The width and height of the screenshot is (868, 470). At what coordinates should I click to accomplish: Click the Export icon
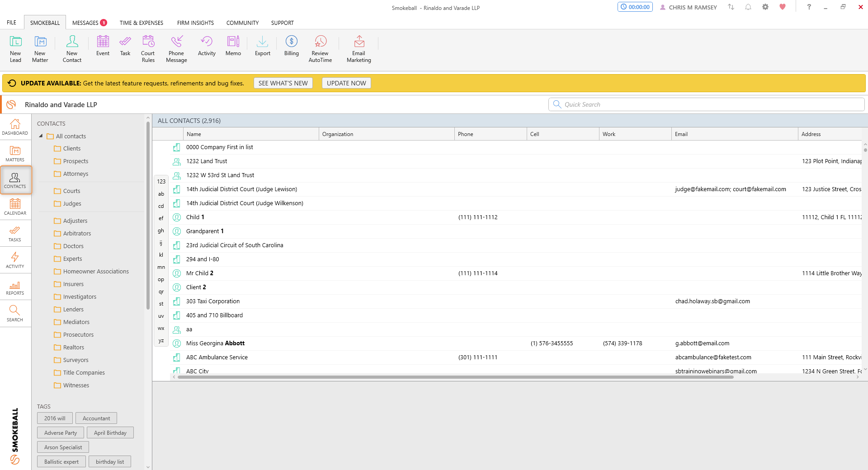[262, 46]
